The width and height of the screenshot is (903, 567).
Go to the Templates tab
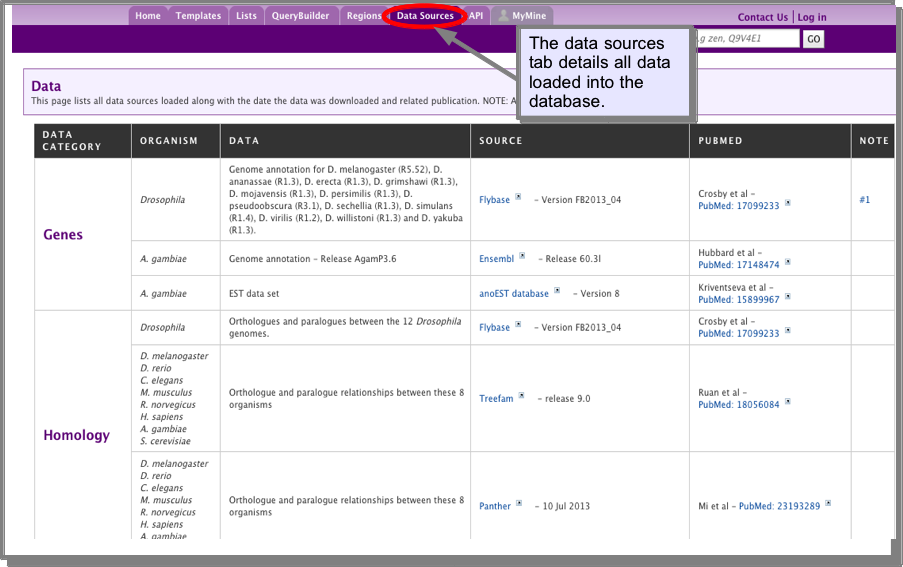pos(198,16)
